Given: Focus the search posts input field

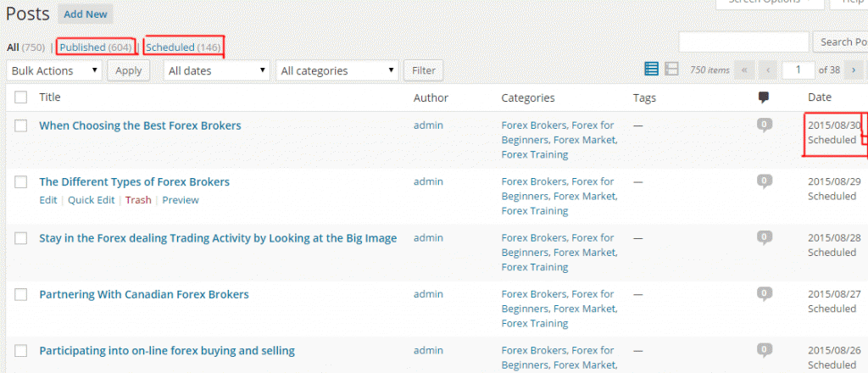Looking at the screenshot, I should tap(744, 42).
